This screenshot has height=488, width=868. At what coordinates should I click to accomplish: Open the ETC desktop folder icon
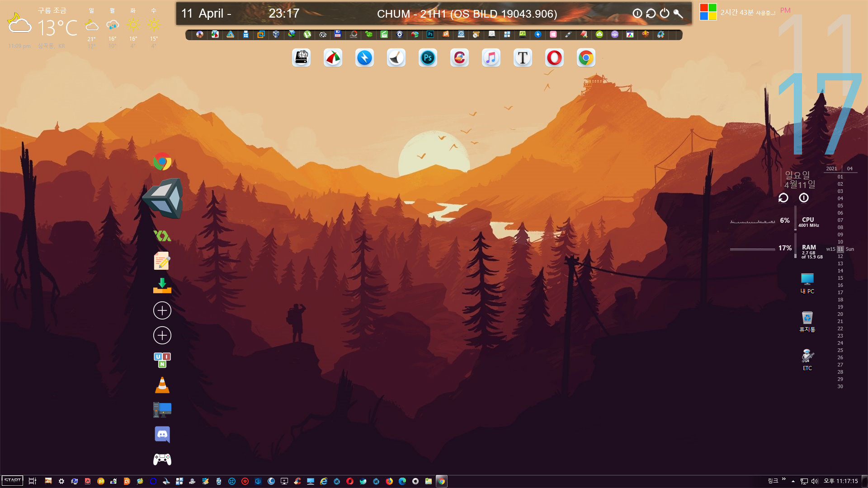[x=807, y=360]
